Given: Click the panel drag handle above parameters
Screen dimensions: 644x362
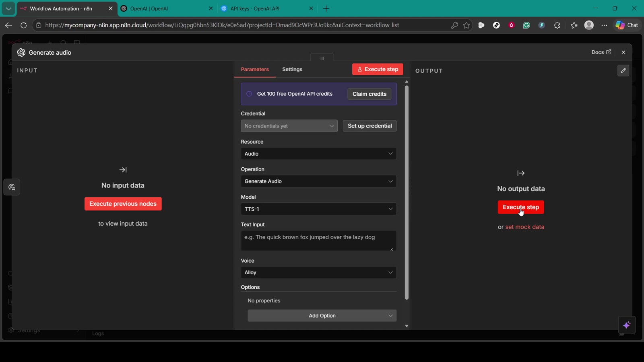Looking at the screenshot, I should click(x=322, y=58).
